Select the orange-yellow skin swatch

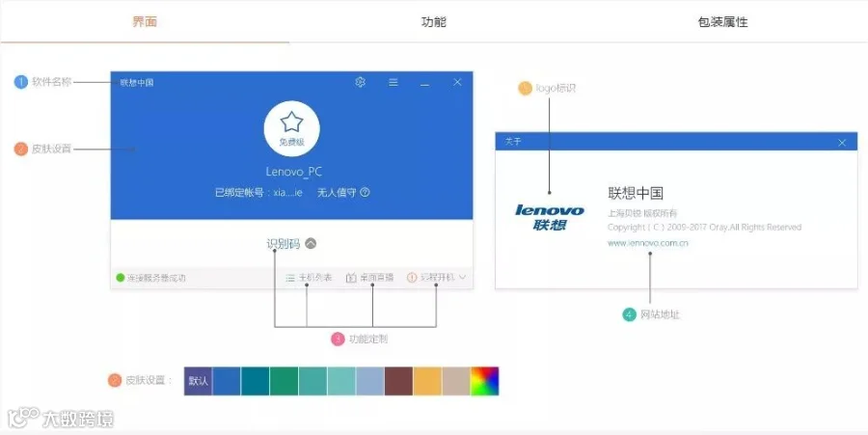[x=427, y=381]
